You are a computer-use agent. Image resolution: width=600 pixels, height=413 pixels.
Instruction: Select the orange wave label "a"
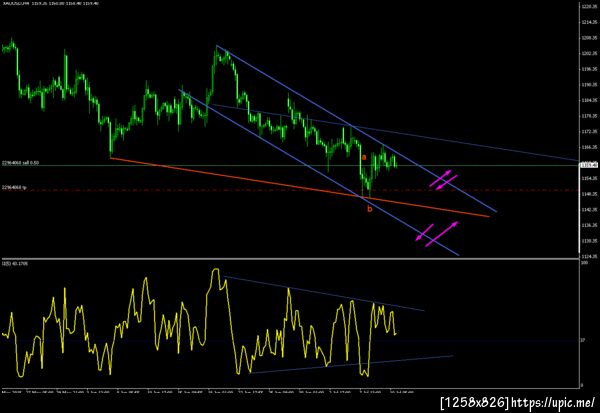click(364, 157)
